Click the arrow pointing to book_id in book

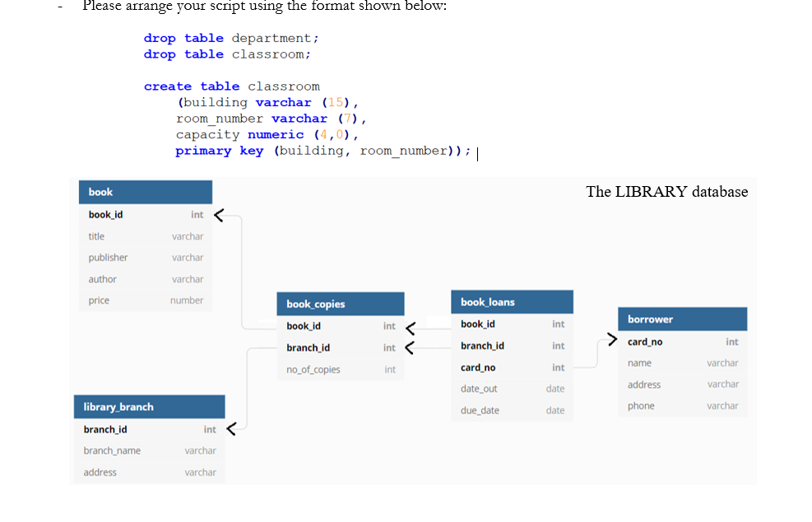click(220, 214)
